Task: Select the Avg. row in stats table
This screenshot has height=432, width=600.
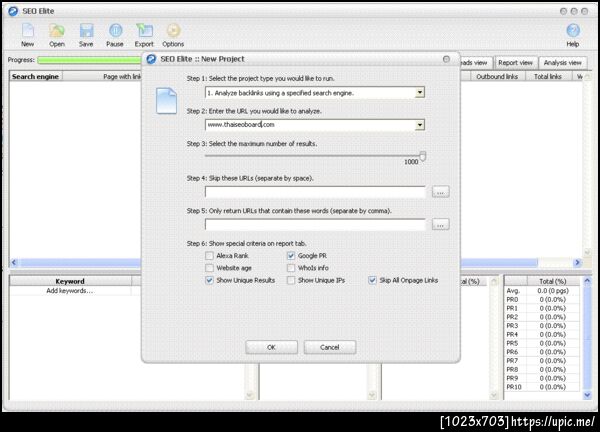Action: pos(542,291)
